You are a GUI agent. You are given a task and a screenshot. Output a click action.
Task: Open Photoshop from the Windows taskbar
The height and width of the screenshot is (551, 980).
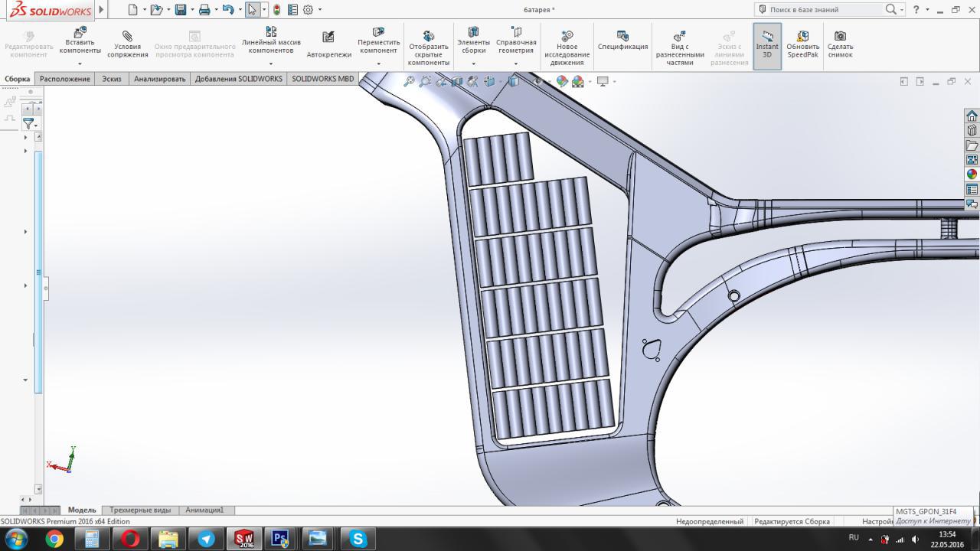click(280, 539)
